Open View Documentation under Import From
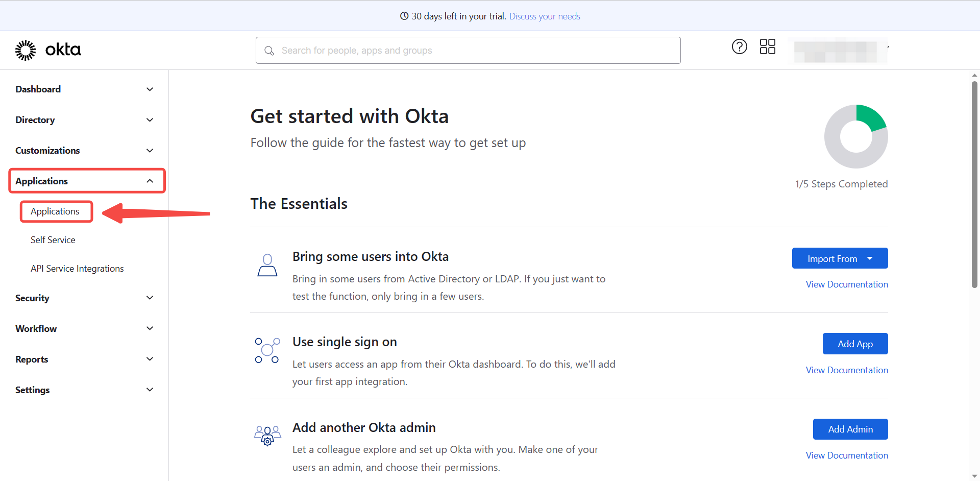This screenshot has width=980, height=481. [847, 284]
